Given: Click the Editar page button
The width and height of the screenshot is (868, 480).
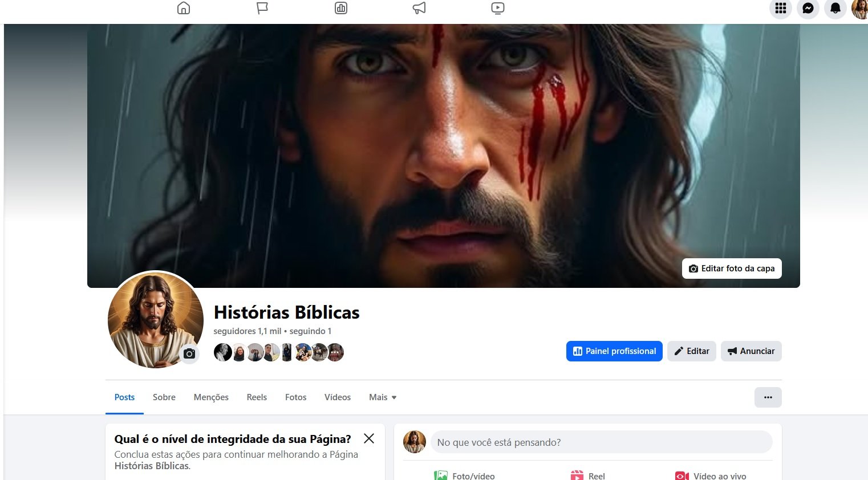Looking at the screenshot, I should click(692, 351).
